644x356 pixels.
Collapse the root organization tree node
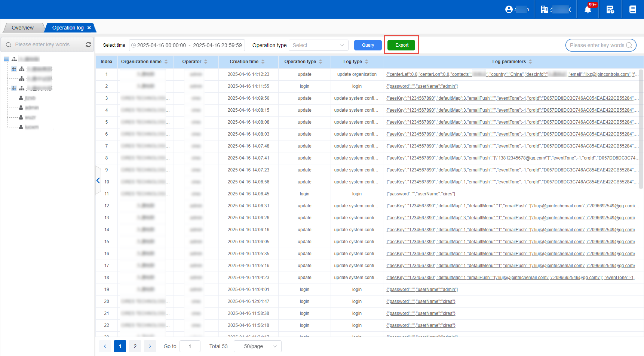[6, 59]
